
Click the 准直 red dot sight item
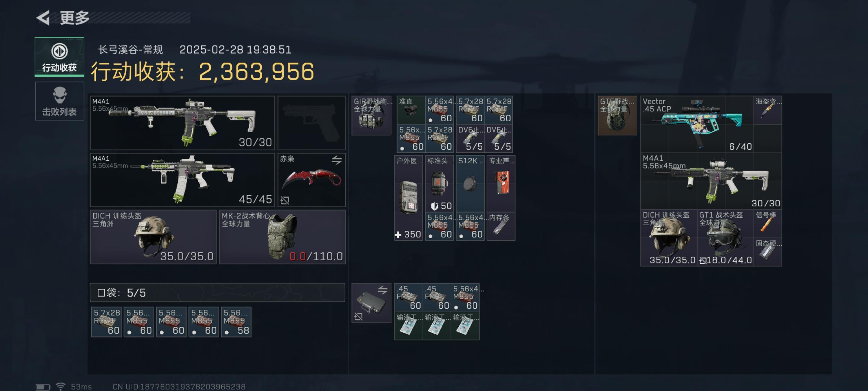click(411, 110)
